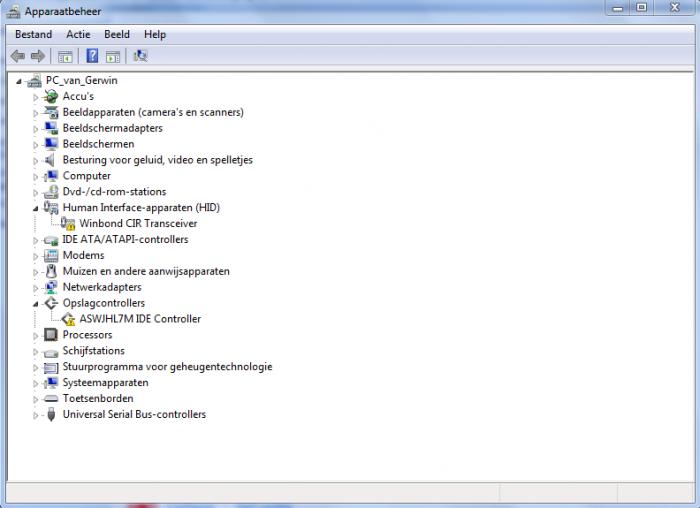Expand the Universal Serial Bus-controllers arrow

point(36,415)
